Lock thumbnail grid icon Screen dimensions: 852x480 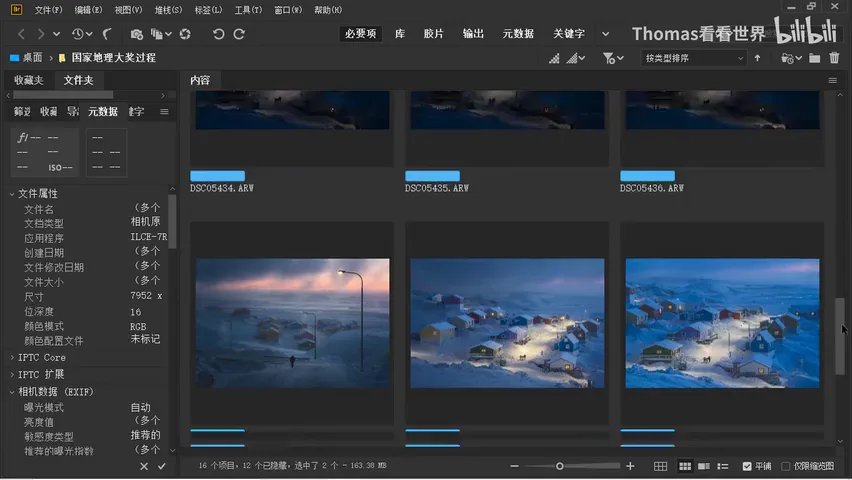[x=660, y=466]
